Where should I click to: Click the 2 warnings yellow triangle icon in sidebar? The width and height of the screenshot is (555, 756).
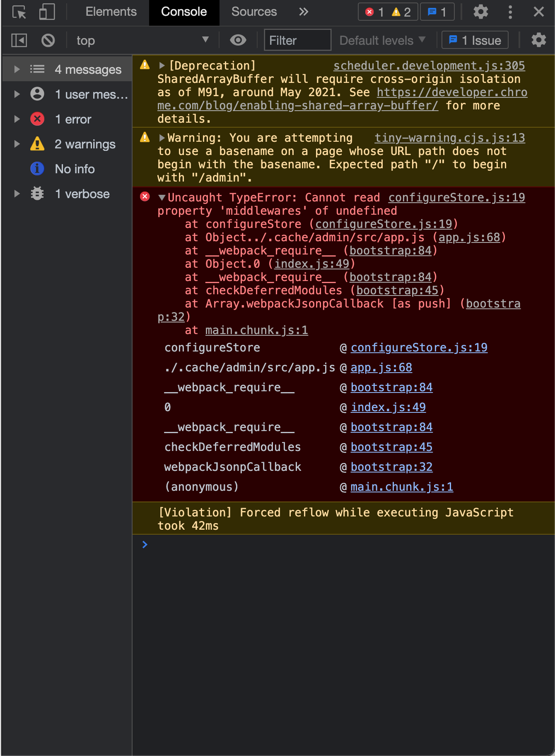37,144
